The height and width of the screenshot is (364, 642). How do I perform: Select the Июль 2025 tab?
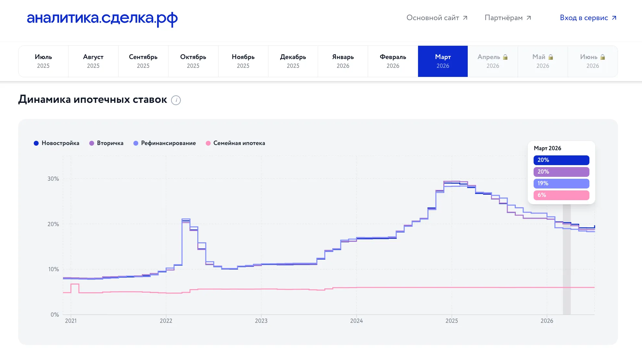click(43, 61)
